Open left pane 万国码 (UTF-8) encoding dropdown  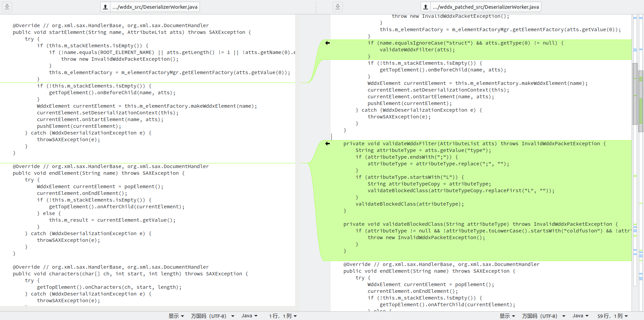coord(212,316)
